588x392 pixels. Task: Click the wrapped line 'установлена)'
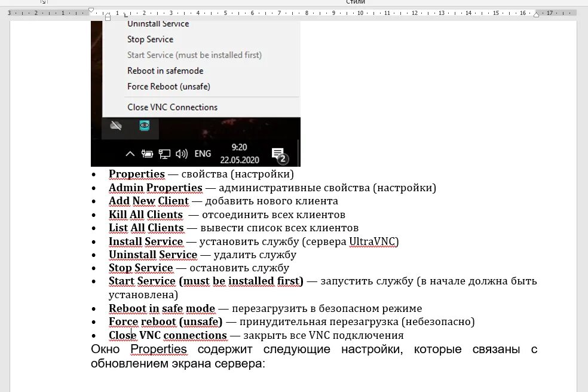[x=143, y=295]
